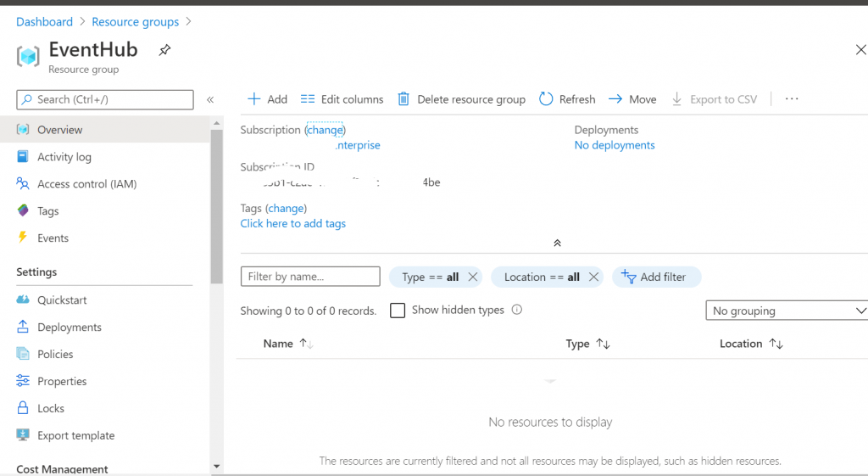
Task: Click the plus icon of the Add command
Action: pyautogui.click(x=253, y=99)
